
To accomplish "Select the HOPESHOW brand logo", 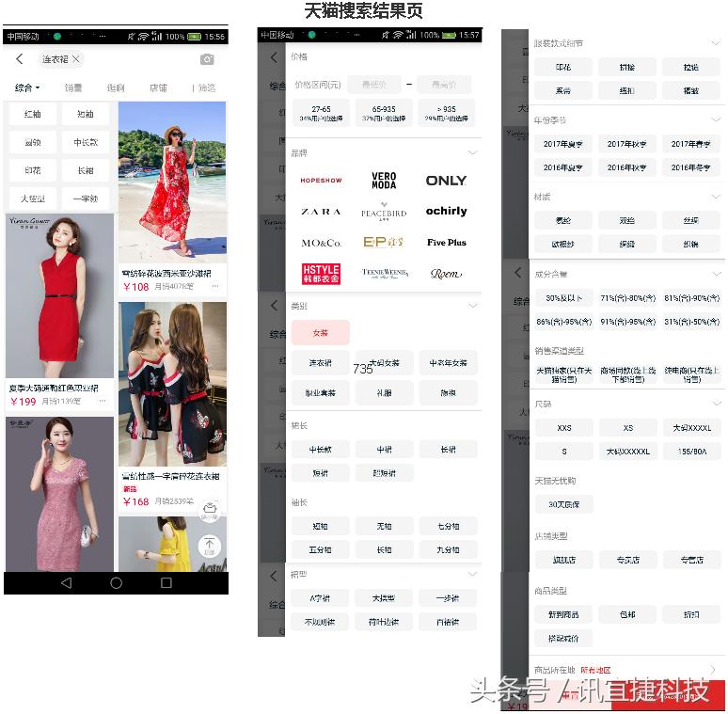I will pos(322,181).
